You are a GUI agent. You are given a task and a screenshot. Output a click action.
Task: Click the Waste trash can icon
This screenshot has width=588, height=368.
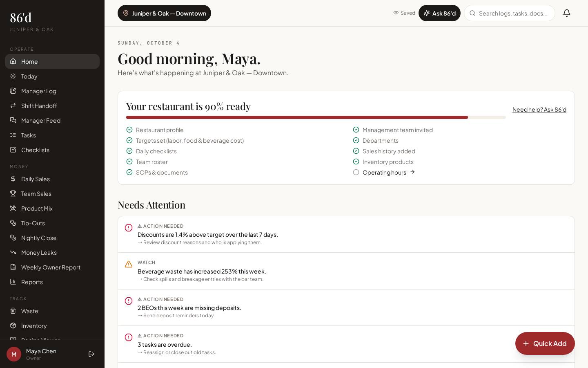coord(13,311)
